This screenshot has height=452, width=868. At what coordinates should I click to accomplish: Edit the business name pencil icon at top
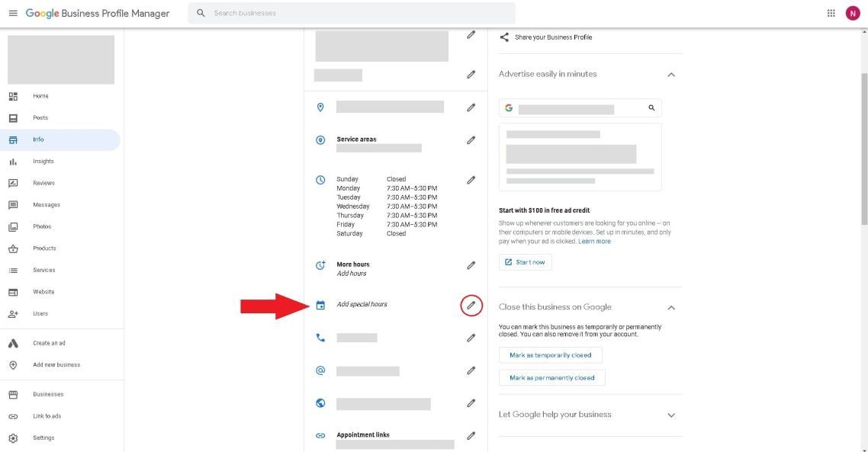[471, 35]
